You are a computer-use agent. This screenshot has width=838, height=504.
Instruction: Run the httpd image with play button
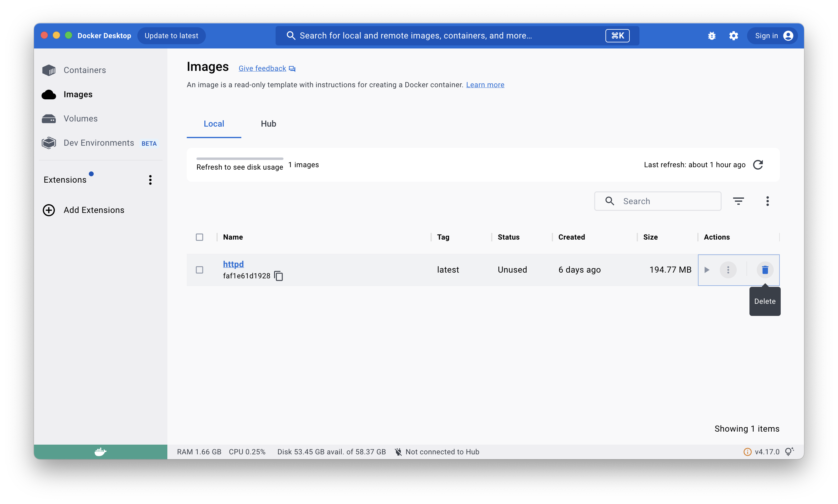coord(707,270)
